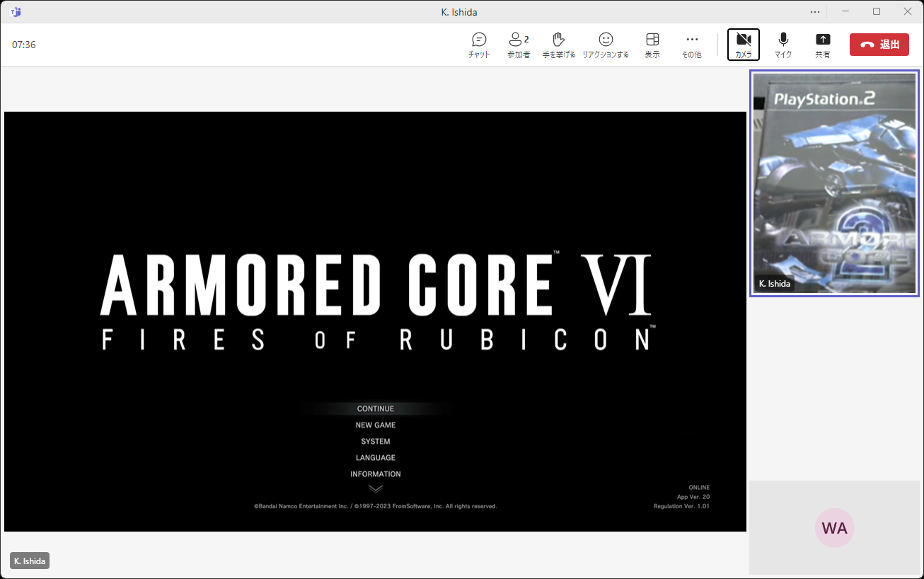Change the view layout (表示)
The height and width of the screenshot is (579, 924).
click(x=652, y=45)
